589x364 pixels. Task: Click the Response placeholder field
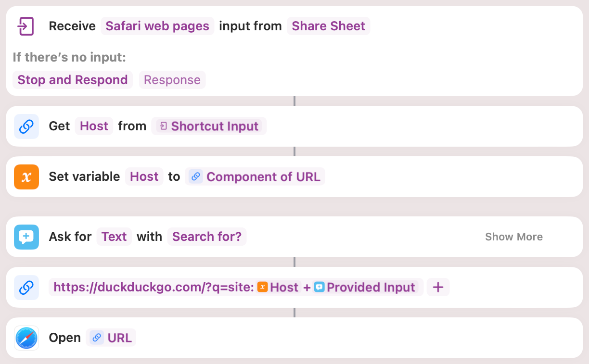point(172,80)
